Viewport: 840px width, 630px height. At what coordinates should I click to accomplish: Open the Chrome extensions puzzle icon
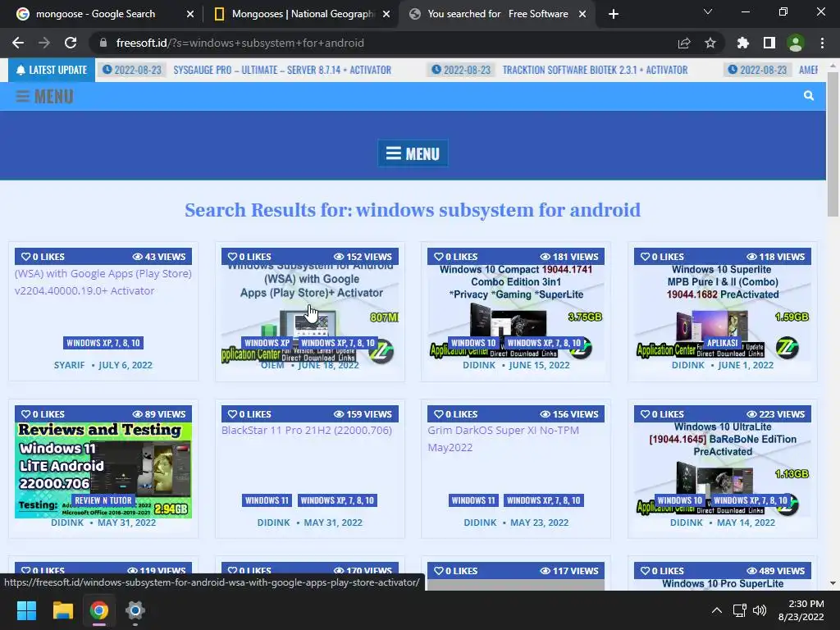click(742, 43)
